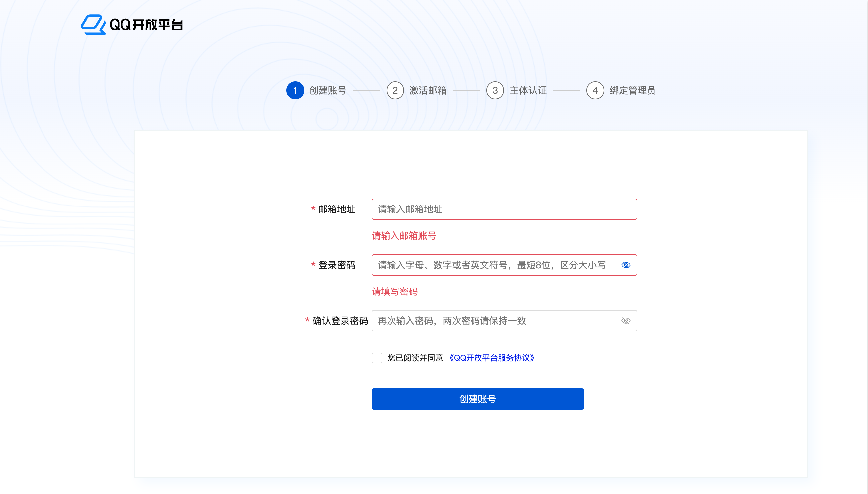Image resolution: width=868 pixels, height=494 pixels.
Task: Click the 绑定管理员 step label
Action: click(x=632, y=90)
